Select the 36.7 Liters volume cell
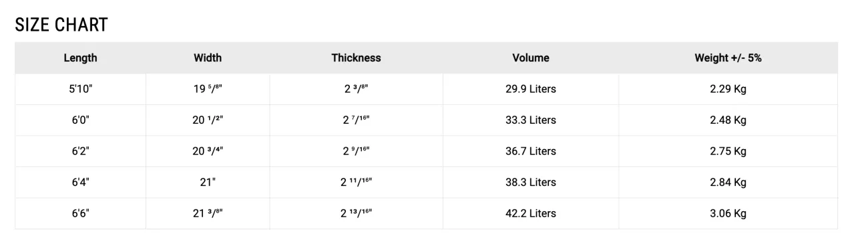This screenshot has width=868, height=246. 531,151
